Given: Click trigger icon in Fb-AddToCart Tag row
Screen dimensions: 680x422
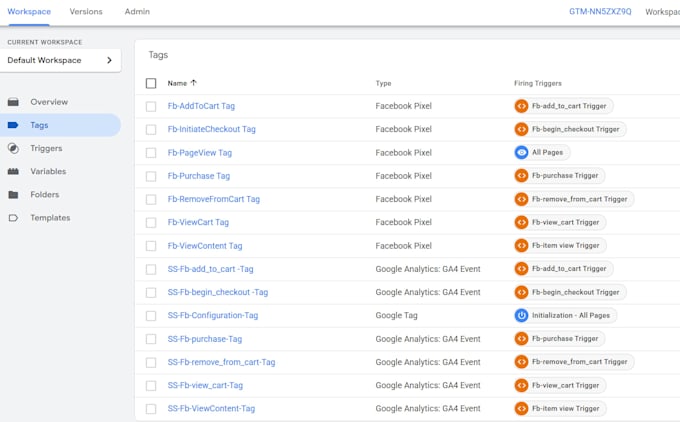Looking at the screenshot, I should pyautogui.click(x=521, y=106).
